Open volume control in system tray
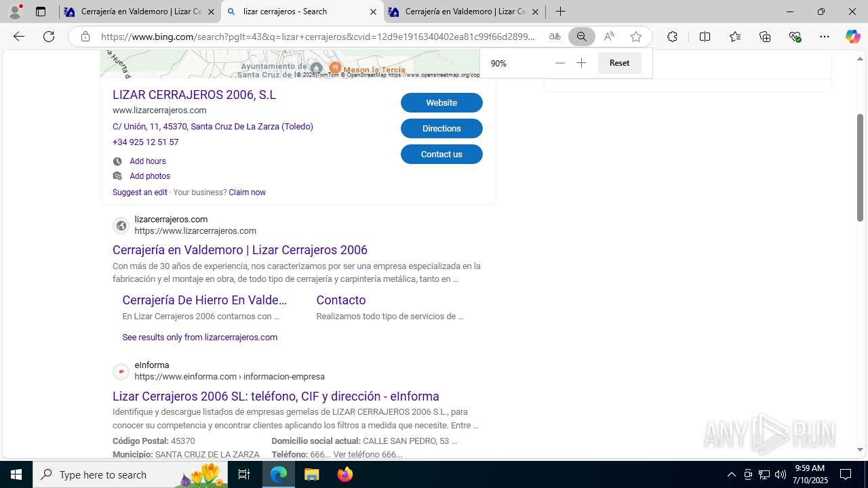The height and width of the screenshot is (488, 868). click(781, 474)
